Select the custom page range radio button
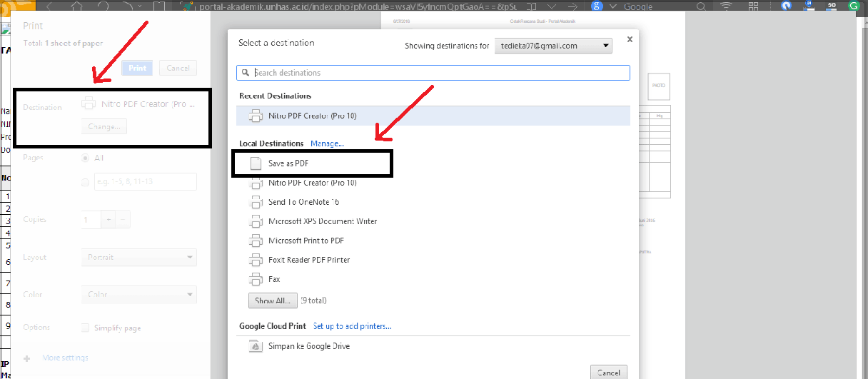The height and width of the screenshot is (379, 868). click(86, 182)
